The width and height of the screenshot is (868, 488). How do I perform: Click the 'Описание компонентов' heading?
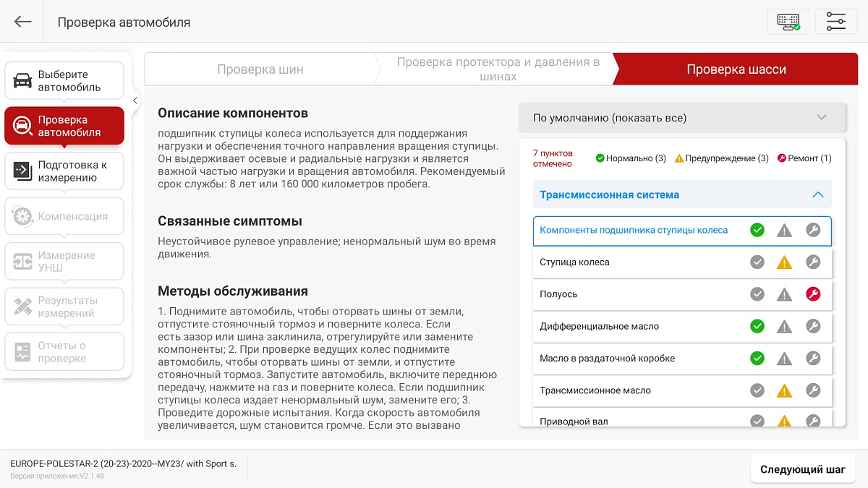233,114
